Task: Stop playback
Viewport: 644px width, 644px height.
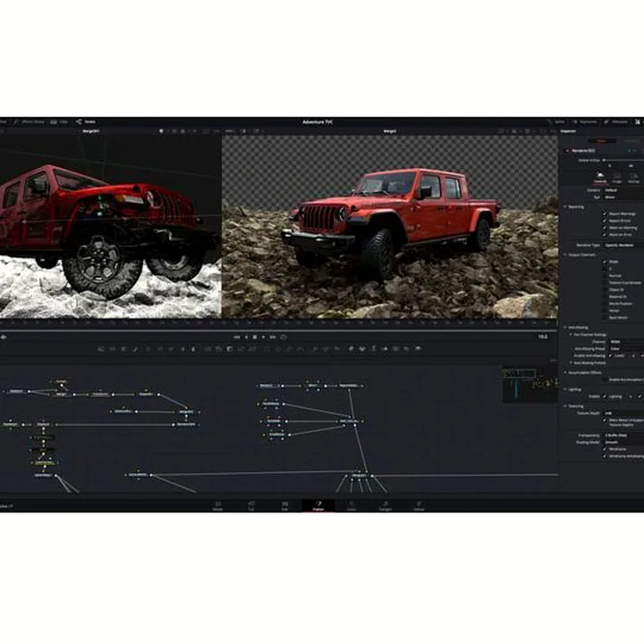Action: (x=255, y=337)
